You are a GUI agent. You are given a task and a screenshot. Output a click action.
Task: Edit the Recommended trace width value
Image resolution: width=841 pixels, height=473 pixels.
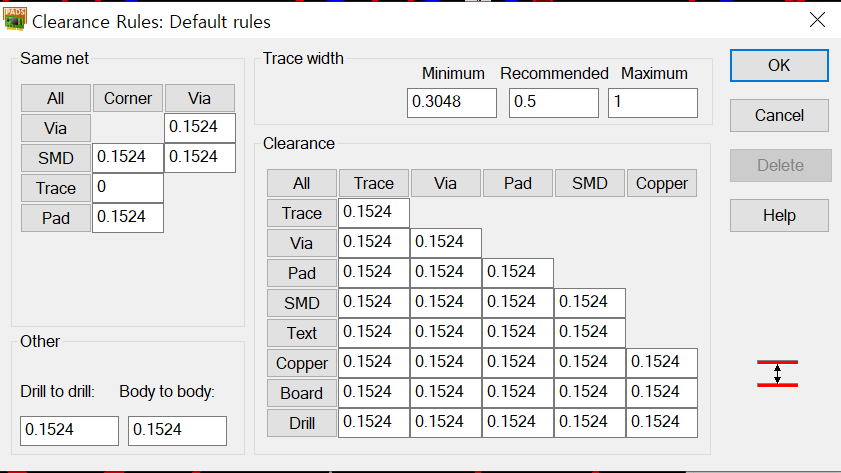pos(553,102)
